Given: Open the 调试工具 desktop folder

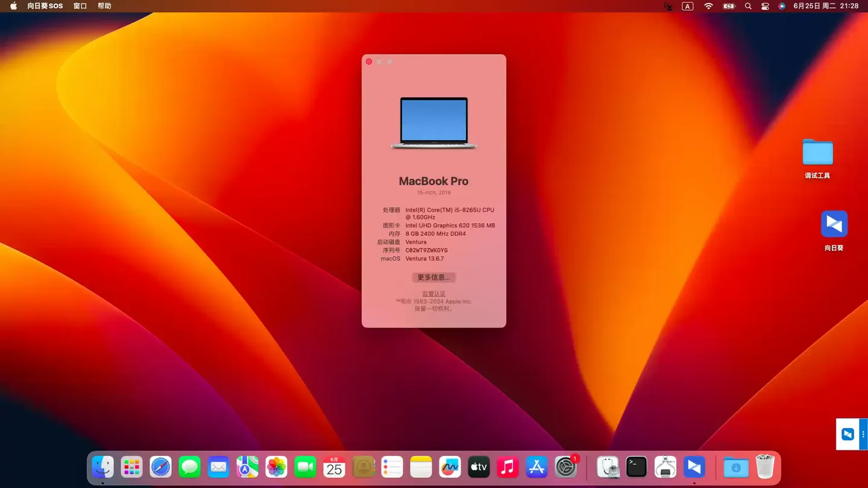Looking at the screenshot, I should [817, 153].
